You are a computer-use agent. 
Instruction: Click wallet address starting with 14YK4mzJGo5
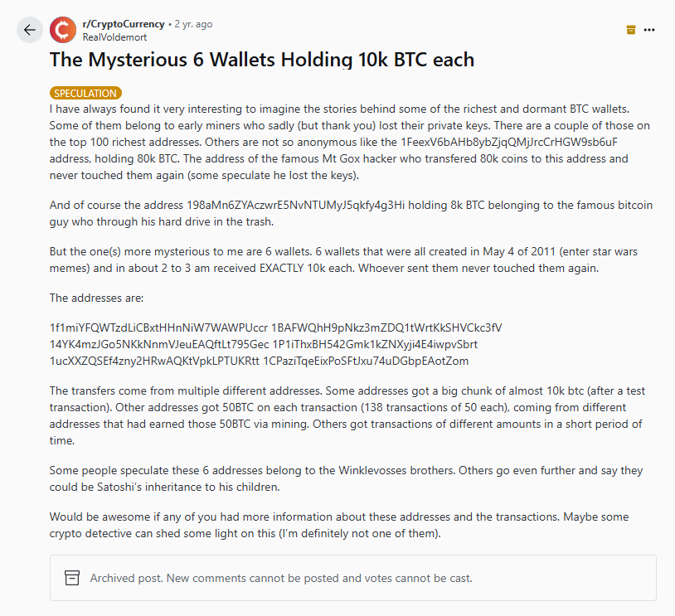coord(159,344)
